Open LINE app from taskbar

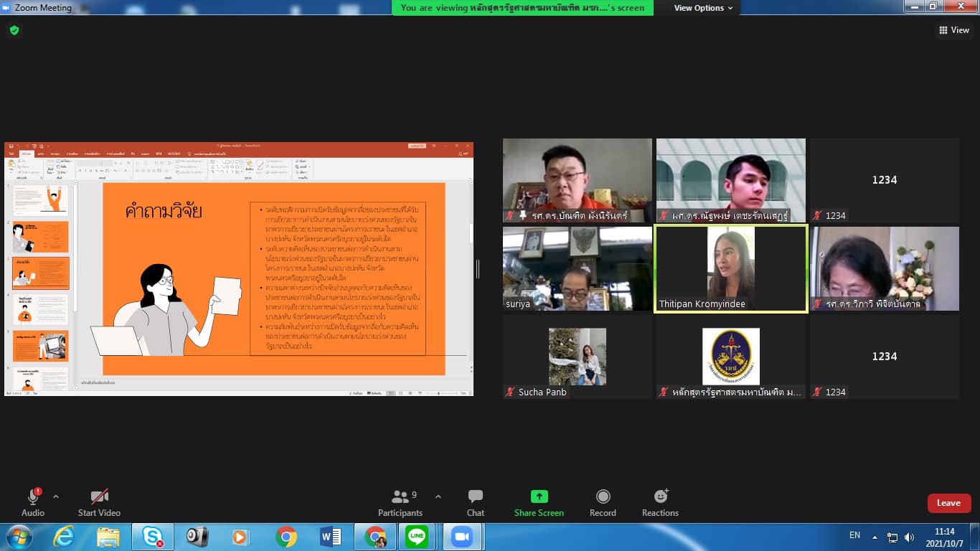416,537
